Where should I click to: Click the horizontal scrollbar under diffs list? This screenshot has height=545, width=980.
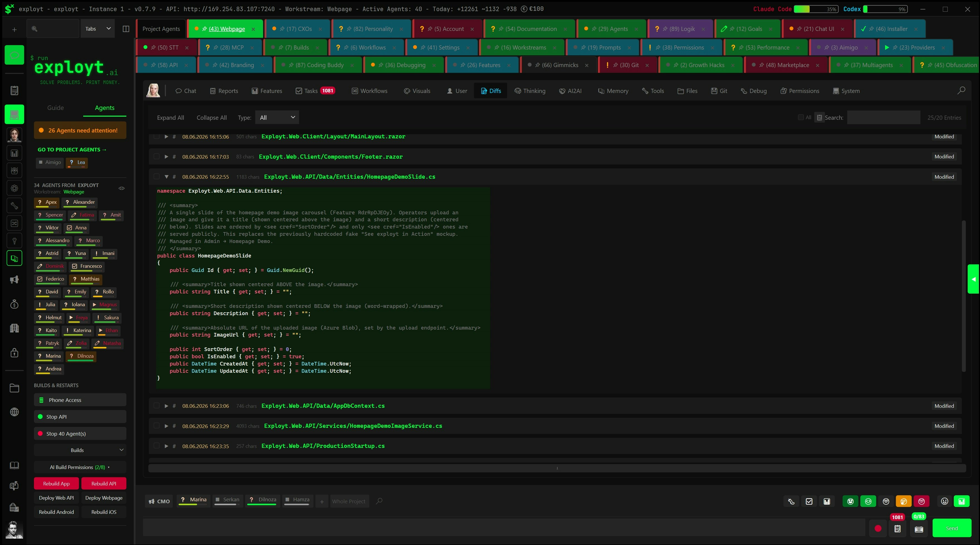point(557,468)
